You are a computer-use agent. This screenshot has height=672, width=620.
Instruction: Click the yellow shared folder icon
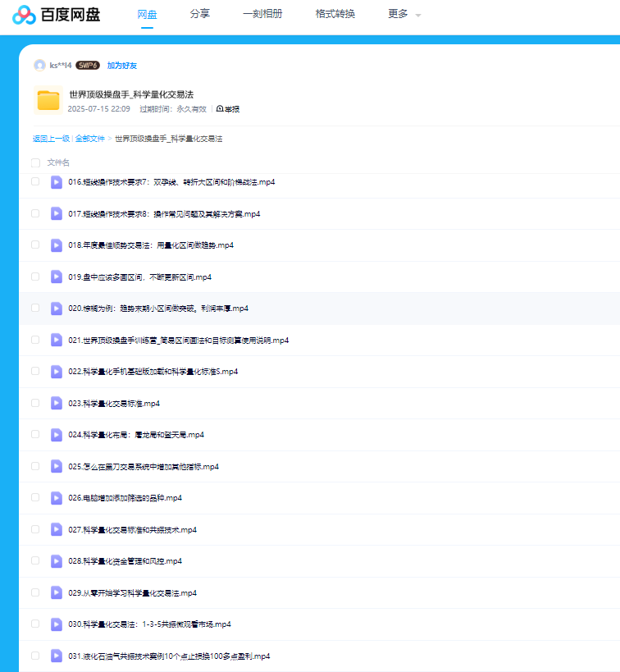pyautogui.click(x=48, y=100)
